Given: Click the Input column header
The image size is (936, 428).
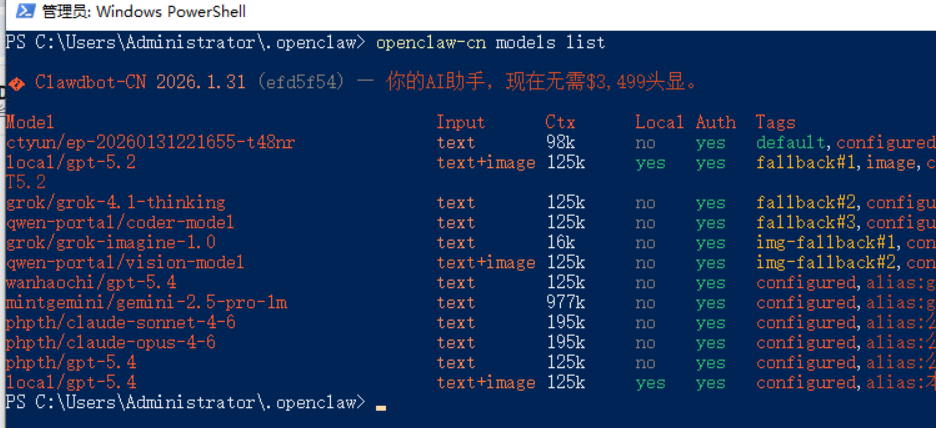Looking at the screenshot, I should (x=460, y=122).
